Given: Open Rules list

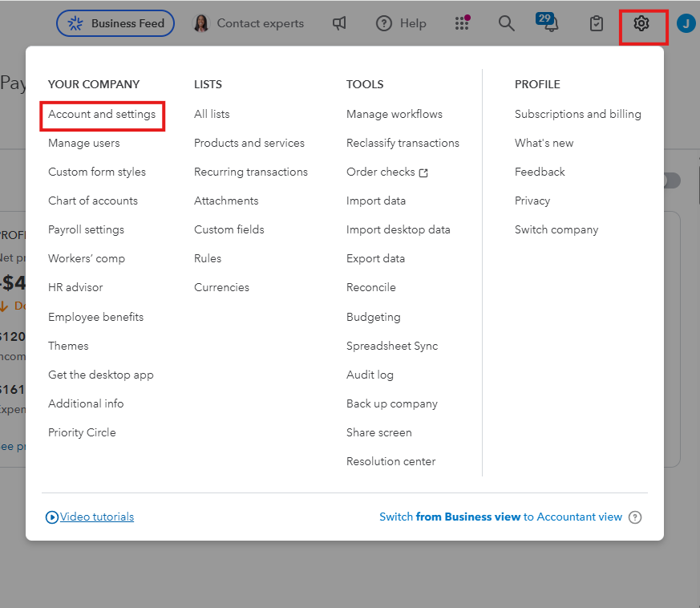Looking at the screenshot, I should coord(208,258).
